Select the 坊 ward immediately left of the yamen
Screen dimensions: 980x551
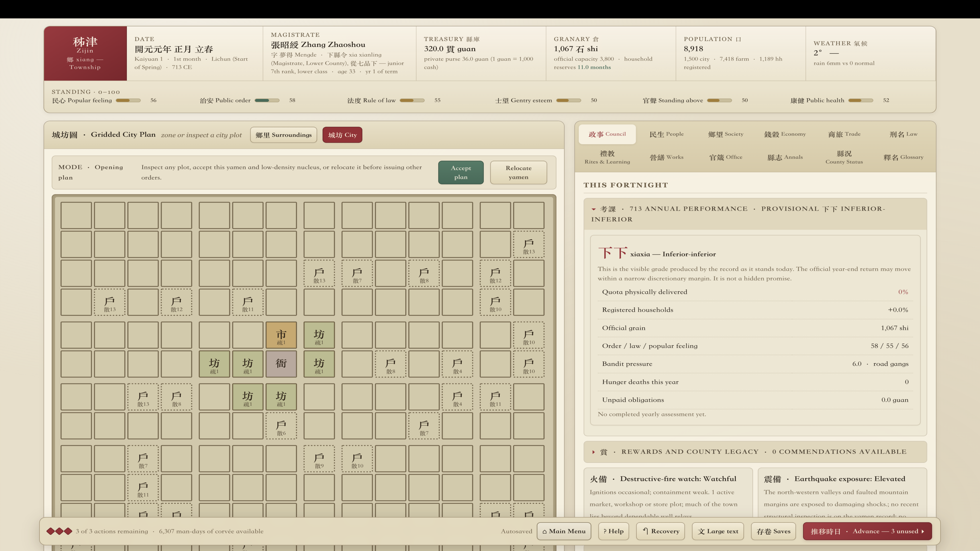click(x=248, y=364)
